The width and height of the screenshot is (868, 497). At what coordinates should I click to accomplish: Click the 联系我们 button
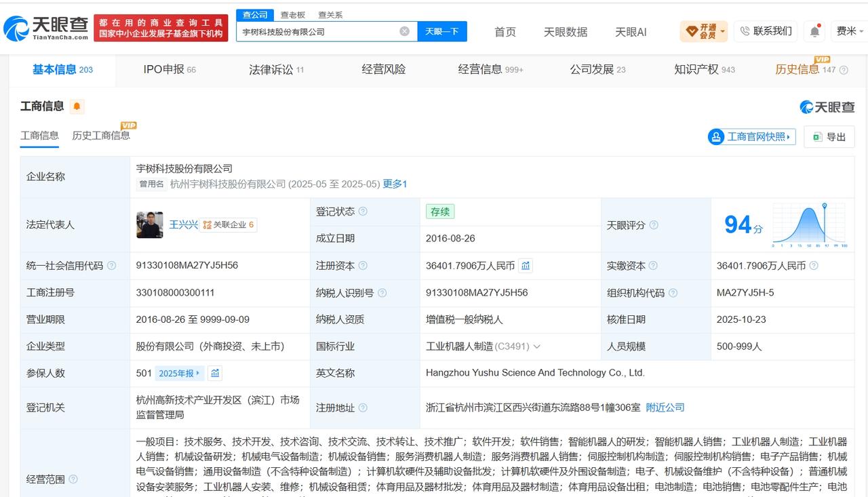point(766,31)
